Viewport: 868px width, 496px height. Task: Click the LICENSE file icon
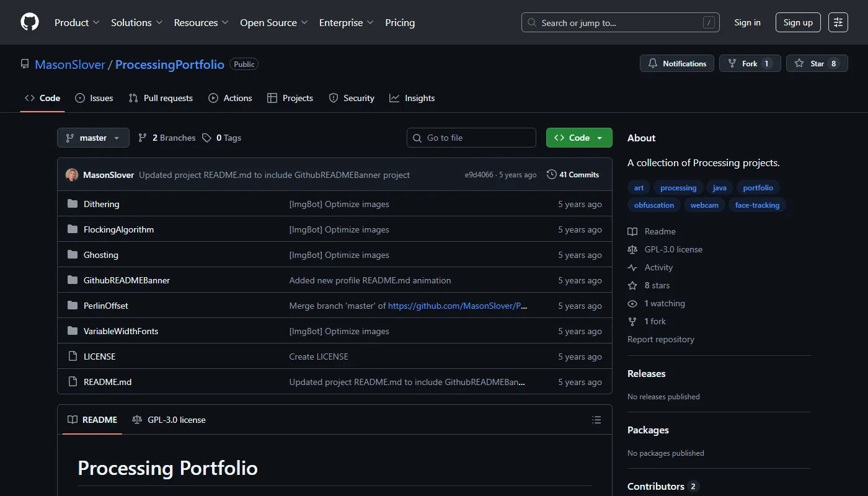coord(73,356)
